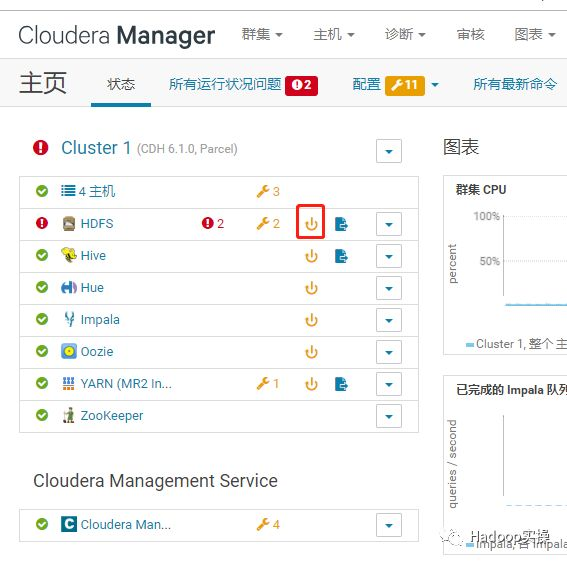Image resolution: width=567 pixels, height=562 pixels.
Task: Click the hosts wrench configuration issues 3
Action: pyautogui.click(x=268, y=191)
